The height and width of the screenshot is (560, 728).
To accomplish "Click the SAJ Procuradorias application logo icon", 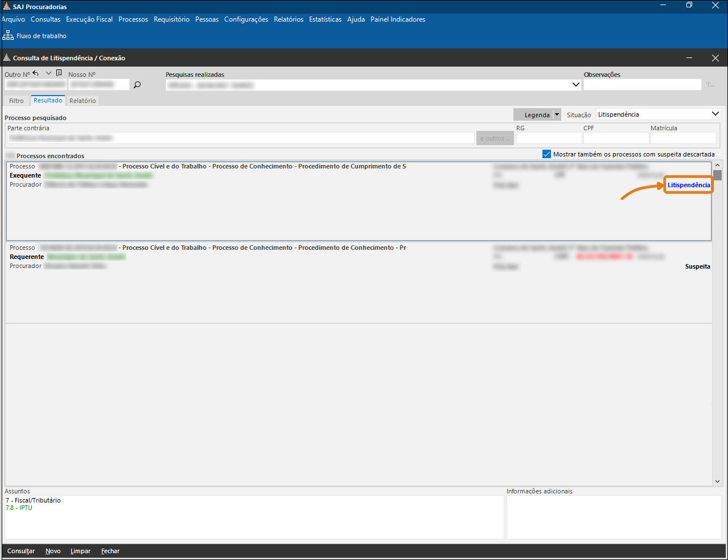I will click(x=6, y=6).
